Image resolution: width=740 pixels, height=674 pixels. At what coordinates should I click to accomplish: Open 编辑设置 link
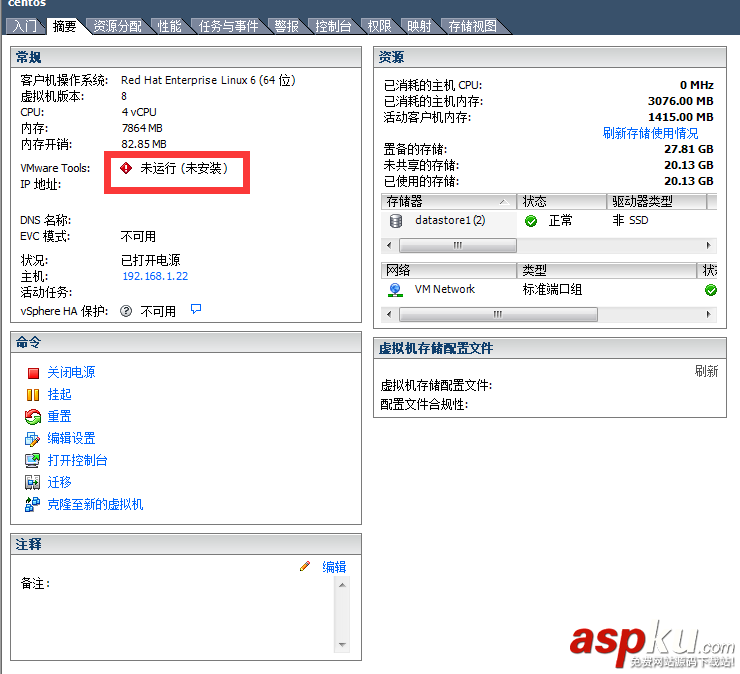[71, 438]
